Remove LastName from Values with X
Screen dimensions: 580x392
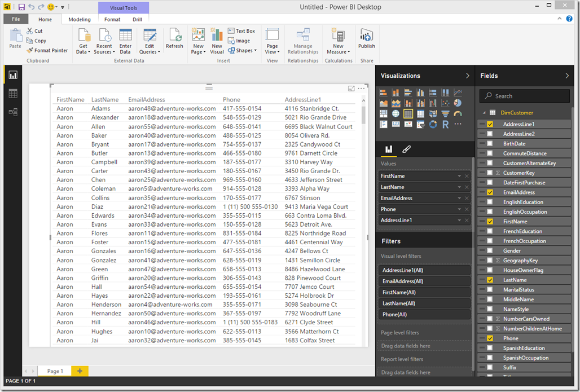point(467,187)
